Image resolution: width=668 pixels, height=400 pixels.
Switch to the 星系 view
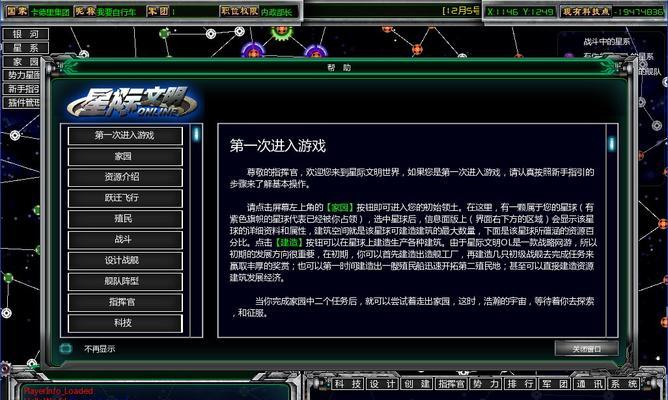(x=26, y=48)
